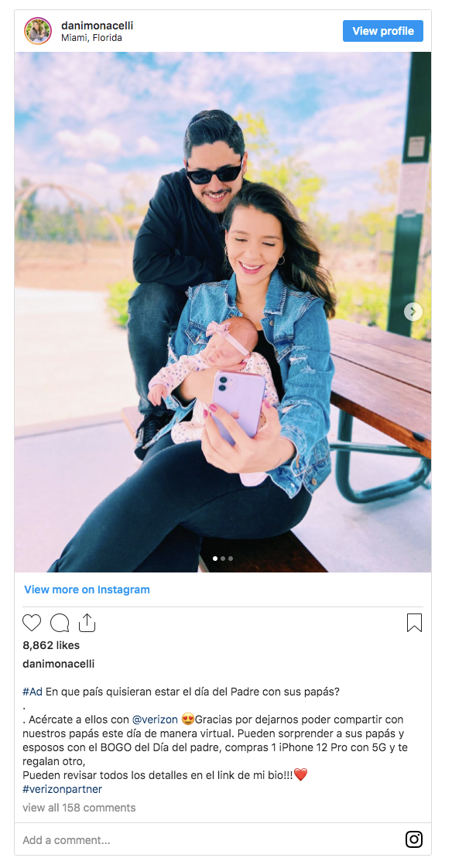Open comments via speech bubble icon
Screen dimensions: 452x868
(x=60, y=623)
